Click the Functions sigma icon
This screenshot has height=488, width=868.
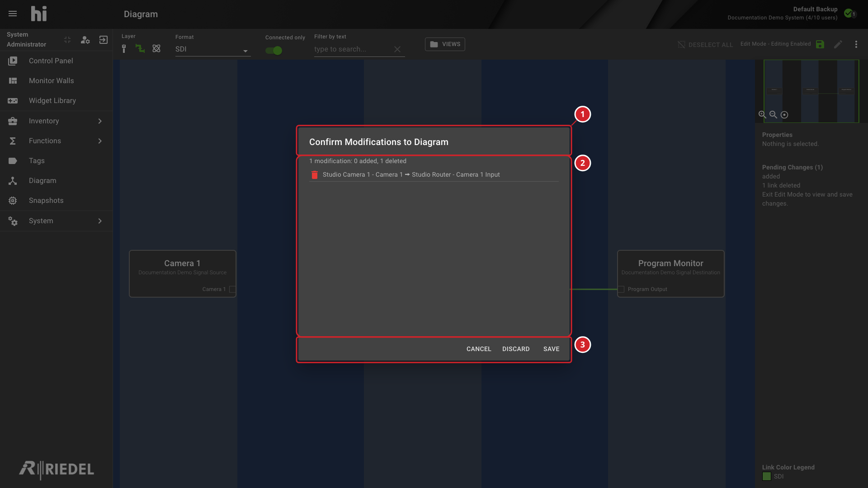[13, 141]
